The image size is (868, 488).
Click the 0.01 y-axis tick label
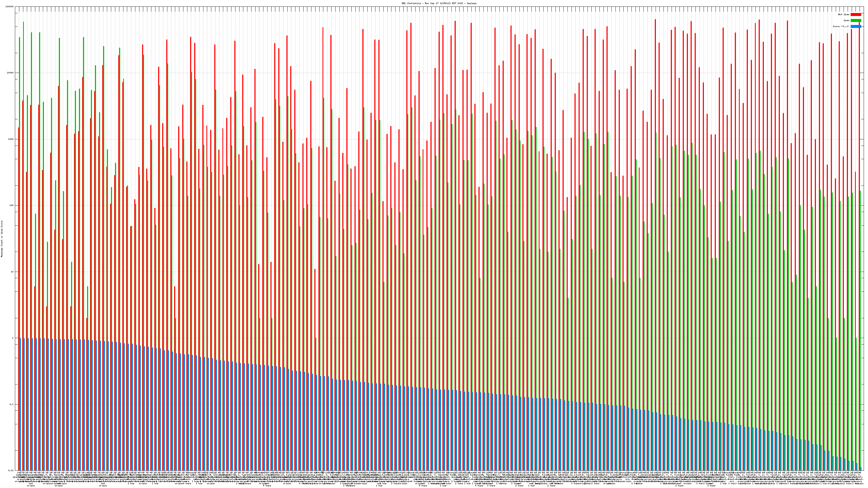(x=11, y=470)
